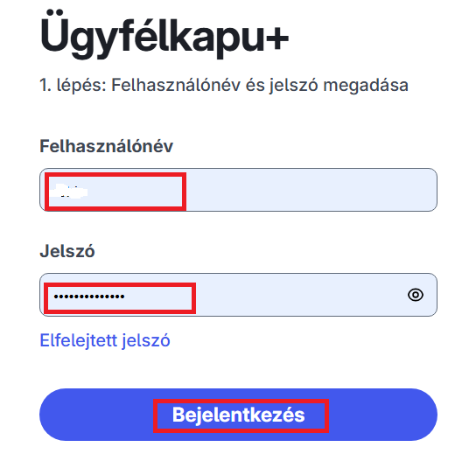
Task: Click the white Bejelentkezés text inside the button
Action: [x=238, y=415]
